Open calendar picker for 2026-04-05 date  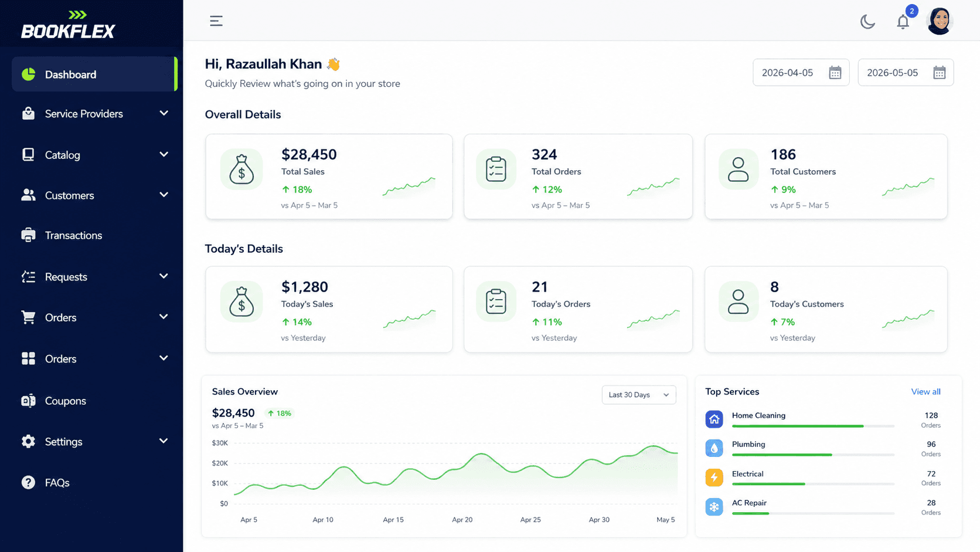coord(835,73)
